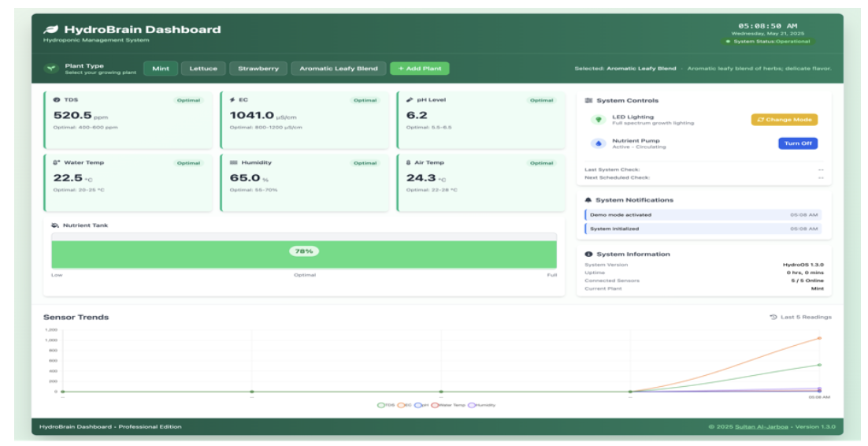Click the Humidity Optimal badge
This screenshot has height=446, width=868.
pyautogui.click(x=365, y=163)
